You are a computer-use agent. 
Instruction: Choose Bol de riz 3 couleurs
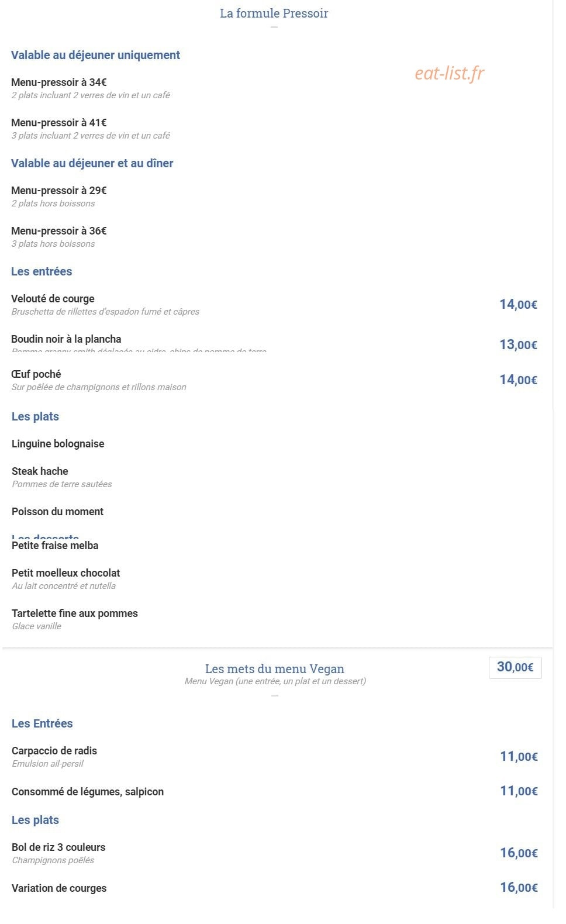[58, 847]
